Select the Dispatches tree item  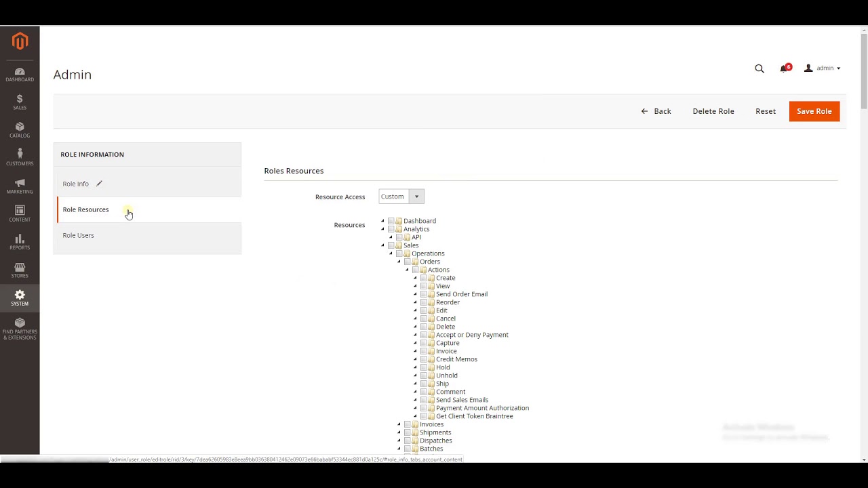pyautogui.click(x=436, y=441)
